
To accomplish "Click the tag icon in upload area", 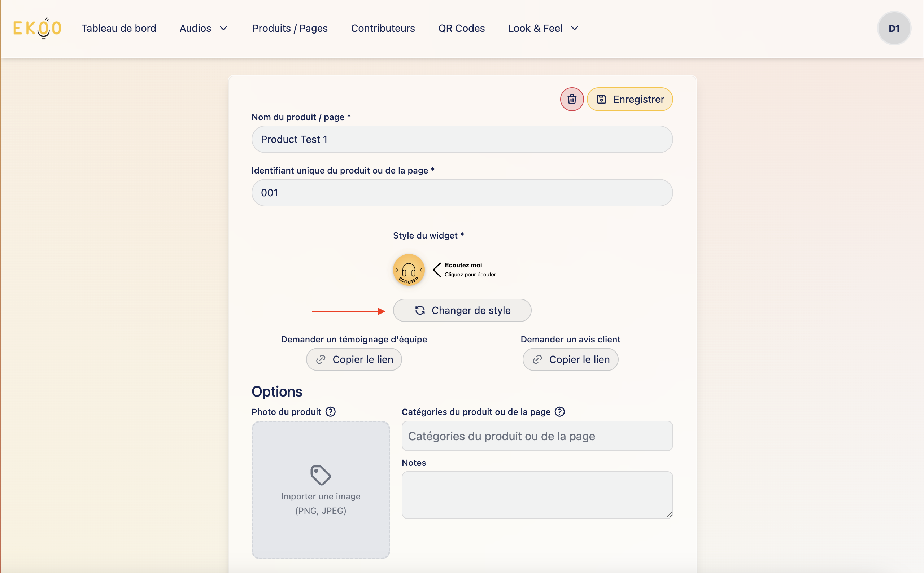I will tap(321, 475).
